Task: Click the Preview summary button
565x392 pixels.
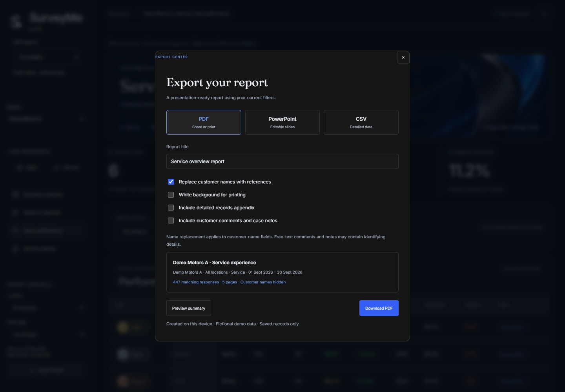Action: point(189,308)
